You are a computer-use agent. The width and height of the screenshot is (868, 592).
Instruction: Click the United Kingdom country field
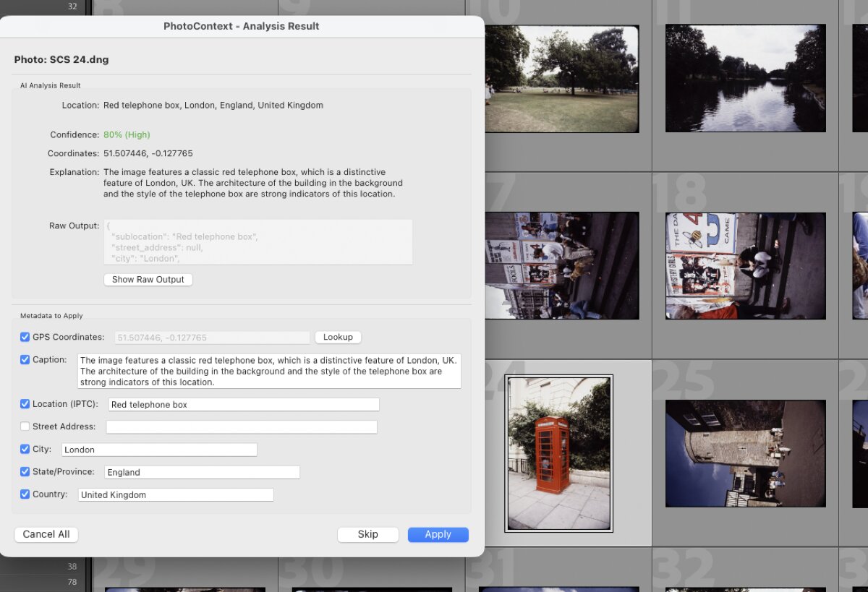click(175, 494)
